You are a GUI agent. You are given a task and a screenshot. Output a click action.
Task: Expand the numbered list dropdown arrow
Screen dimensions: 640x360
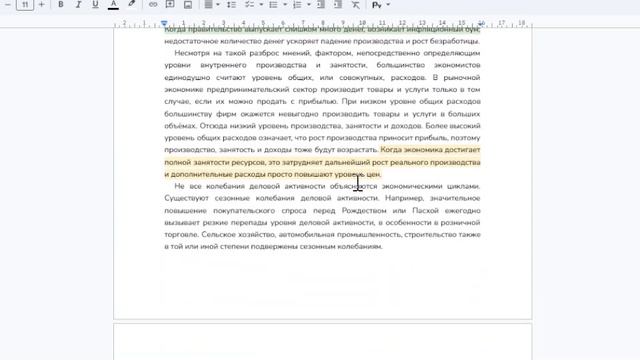click(x=309, y=4)
